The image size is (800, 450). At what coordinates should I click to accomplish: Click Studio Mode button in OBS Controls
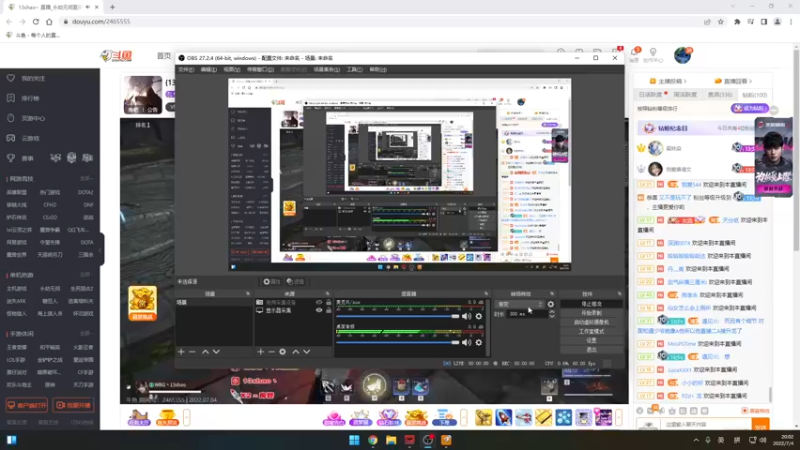click(591, 332)
